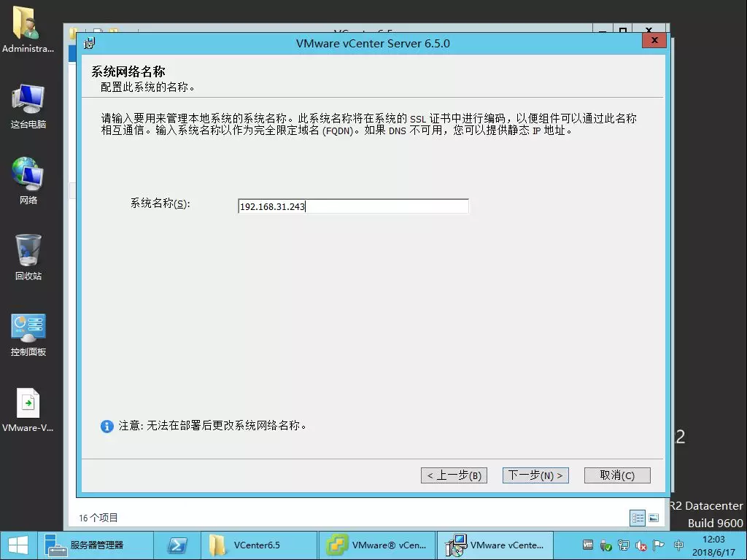The image size is (747, 560).
Task: Click the 系统网络名称 heading
Action: 128,71
